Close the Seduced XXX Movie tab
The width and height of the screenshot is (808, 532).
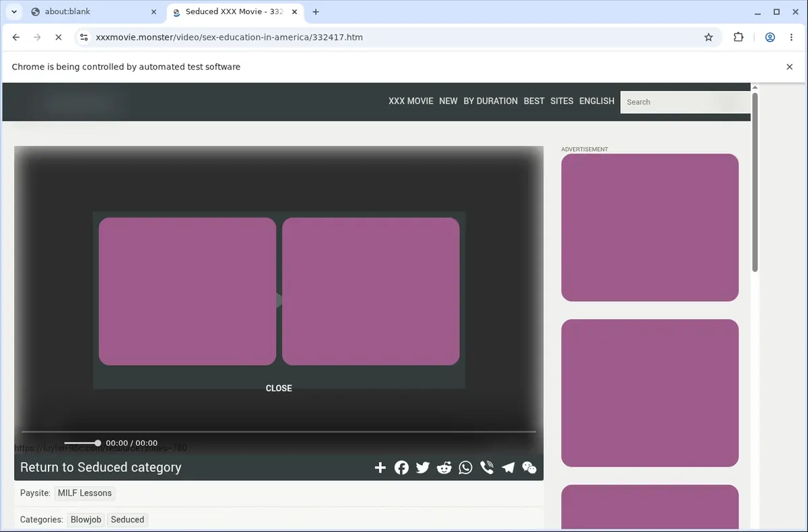coord(294,11)
